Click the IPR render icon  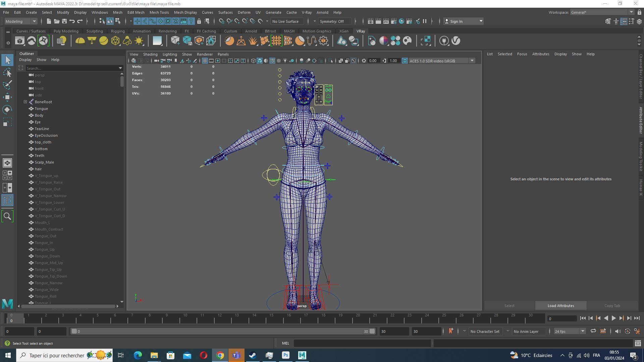pos(386,21)
